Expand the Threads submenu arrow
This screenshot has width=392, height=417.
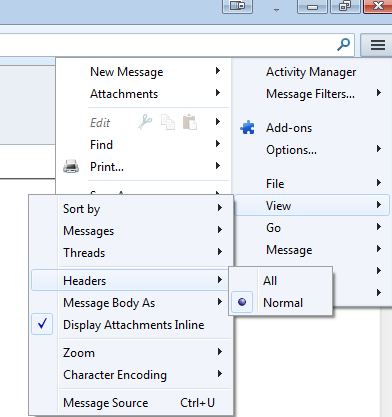tap(220, 252)
